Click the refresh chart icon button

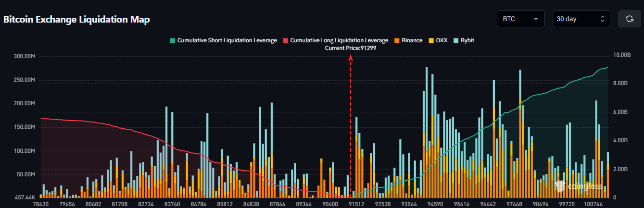click(629, 19)
